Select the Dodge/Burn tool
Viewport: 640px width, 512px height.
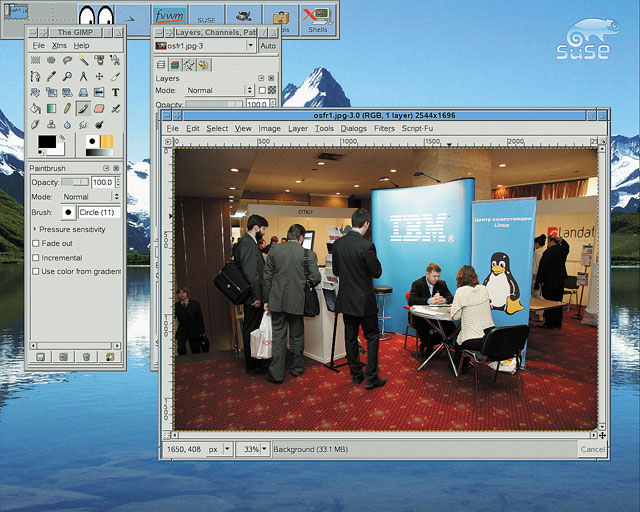point(99,125)
